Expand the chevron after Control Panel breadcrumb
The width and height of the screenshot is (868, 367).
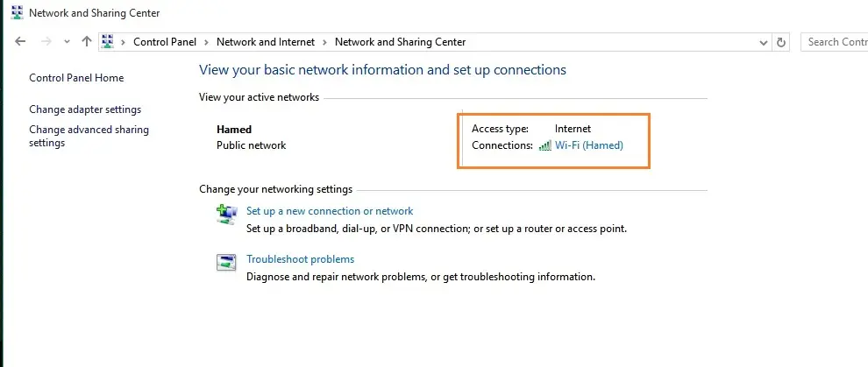click(208, 42)
